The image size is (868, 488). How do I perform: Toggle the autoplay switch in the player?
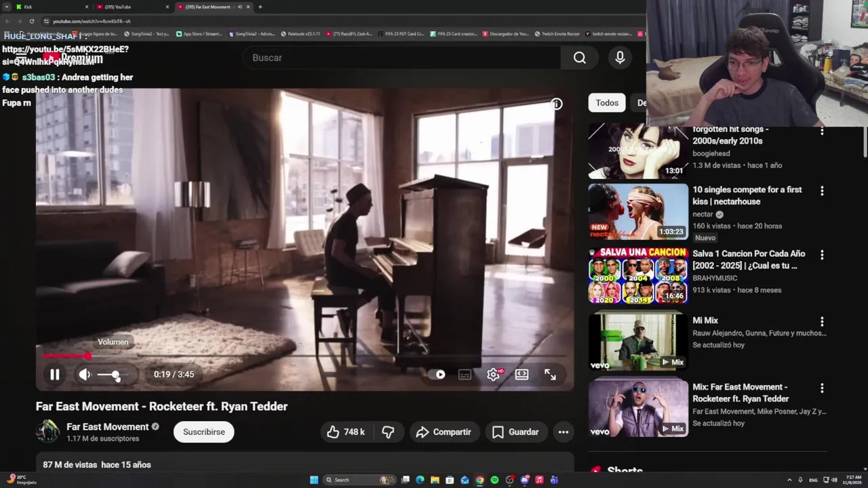(x=438, y=374)
